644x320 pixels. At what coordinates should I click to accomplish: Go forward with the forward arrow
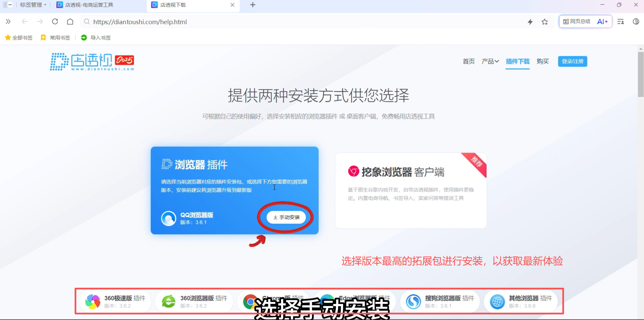coord(40,22)
